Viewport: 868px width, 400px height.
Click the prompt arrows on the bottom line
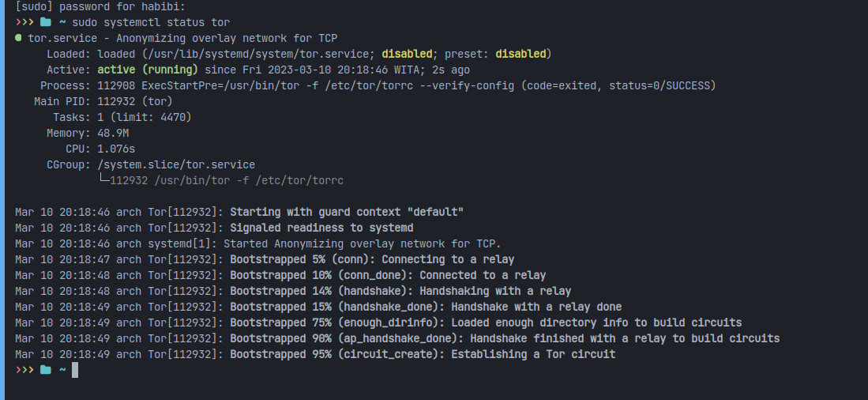coord(24,370)
